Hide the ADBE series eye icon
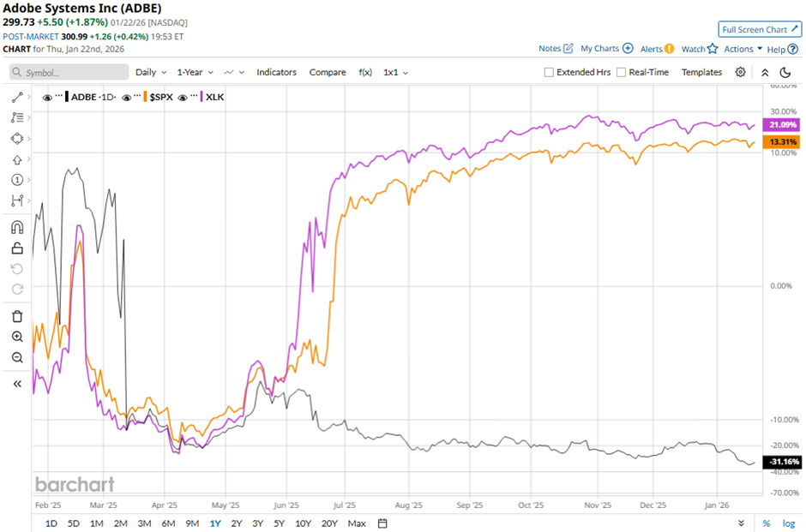 point(47,97)
